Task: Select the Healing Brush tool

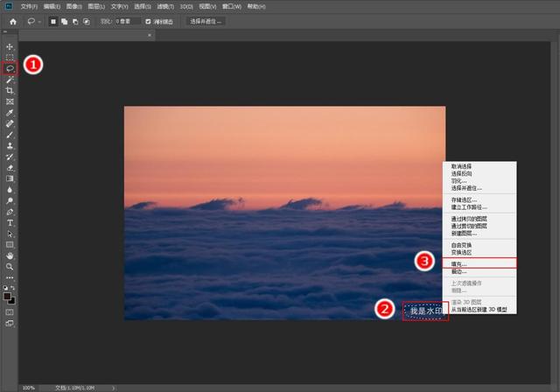Action: tap(10, 124)
